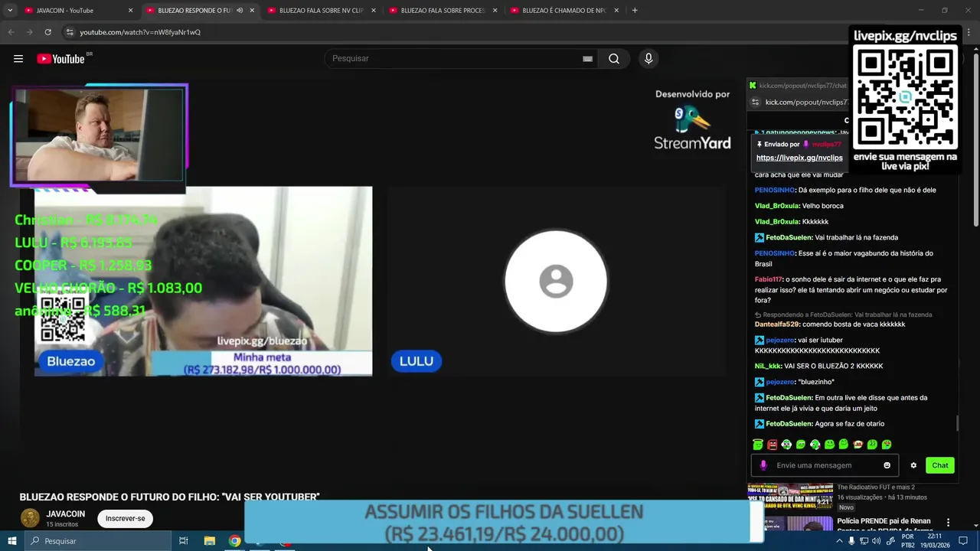Click the kick.com popout address bar

pyautogui.click(x=808, y=102)
